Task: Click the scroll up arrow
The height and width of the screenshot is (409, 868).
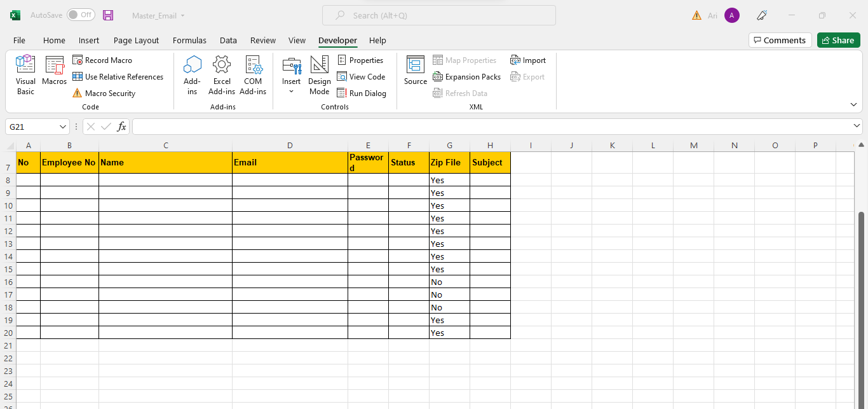Action: tap(862, 146)
